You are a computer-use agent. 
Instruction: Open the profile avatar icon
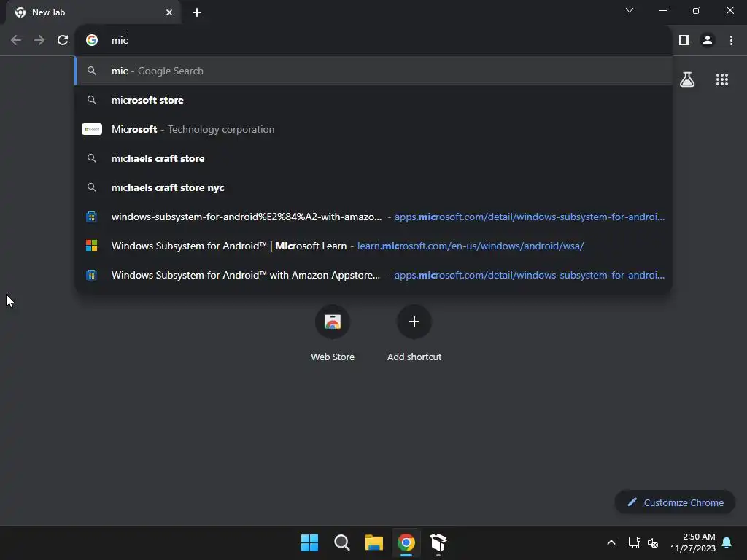(708, 41)
